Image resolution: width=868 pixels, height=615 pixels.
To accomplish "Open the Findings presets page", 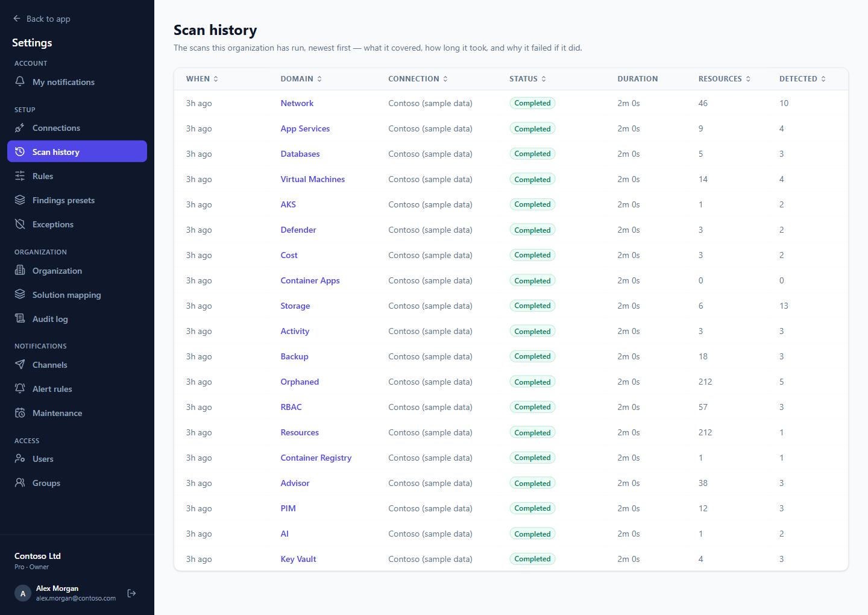I will pyautogui.click(x=77, y=200).
